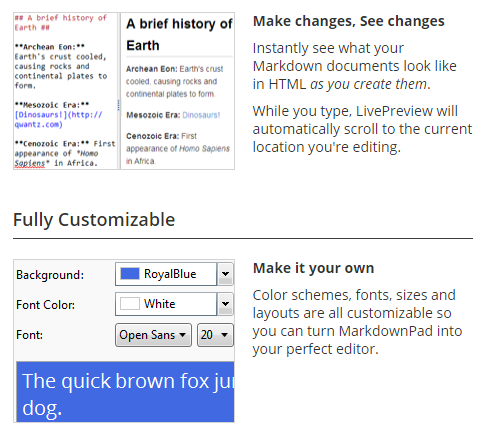This screenshot has height=446, width=488.
Task: Click the RoyalBlue text in Background combo box
Action: pos(170,274)
